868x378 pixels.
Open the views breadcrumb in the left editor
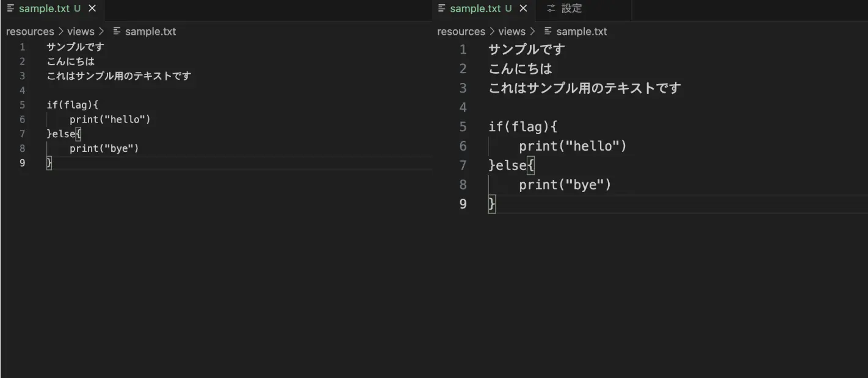[81, 32]
